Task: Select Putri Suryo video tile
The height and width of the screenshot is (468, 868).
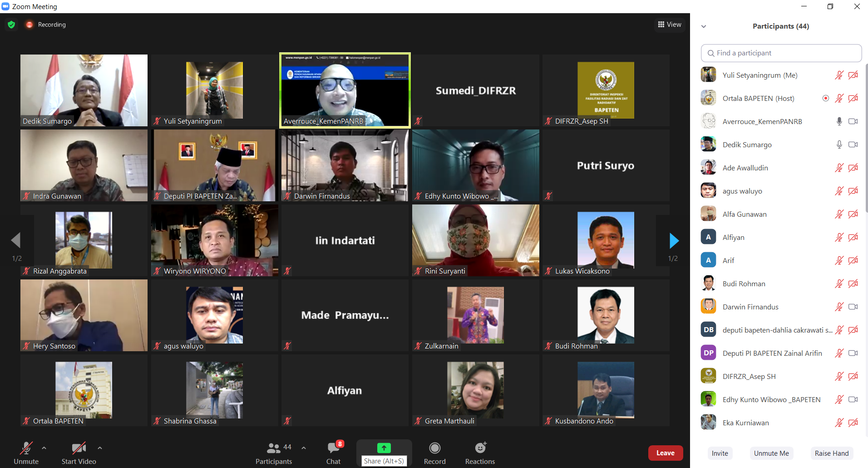Action: pyautogui.click(x=606, y=165)
